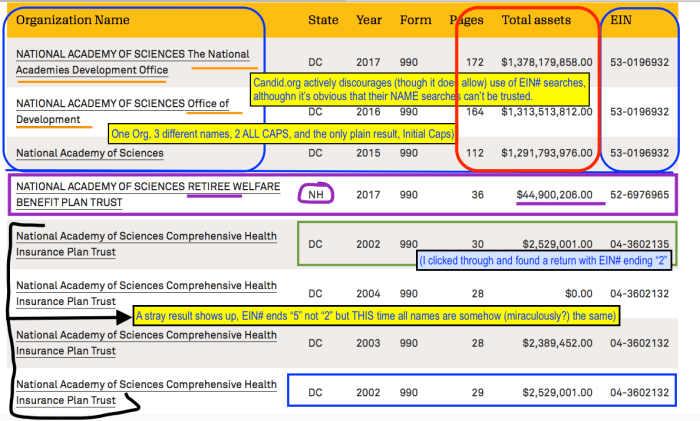The image size is (700, 421).
Task: Click the Form column header
Action: tap(415, 19)
